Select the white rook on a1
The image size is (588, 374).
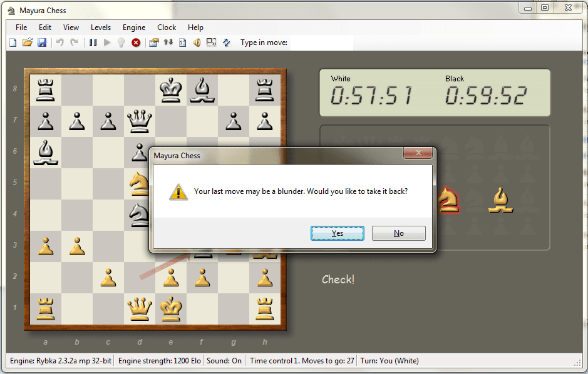coord(46,309)
